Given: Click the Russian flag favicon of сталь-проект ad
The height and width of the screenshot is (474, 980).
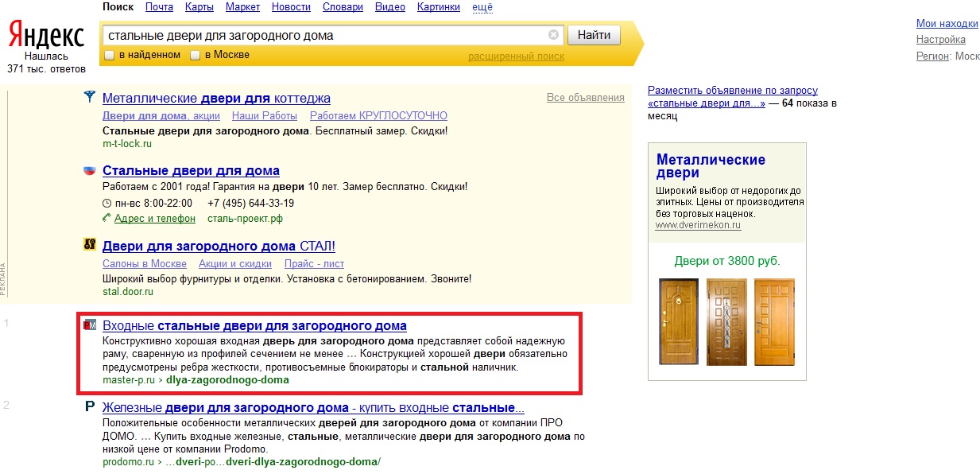Looking at the screenshot, I should 90,171.
